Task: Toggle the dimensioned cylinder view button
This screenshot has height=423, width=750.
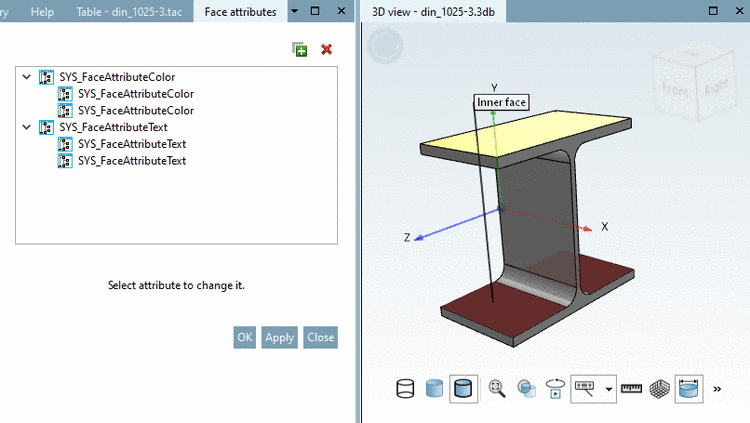Action: (689, 389)
